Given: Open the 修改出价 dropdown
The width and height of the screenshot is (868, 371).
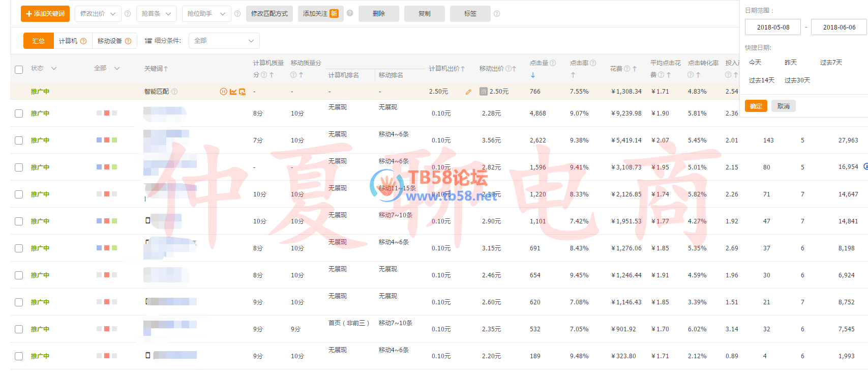Looking at the screenshot, I should click(x=98, y=14).
